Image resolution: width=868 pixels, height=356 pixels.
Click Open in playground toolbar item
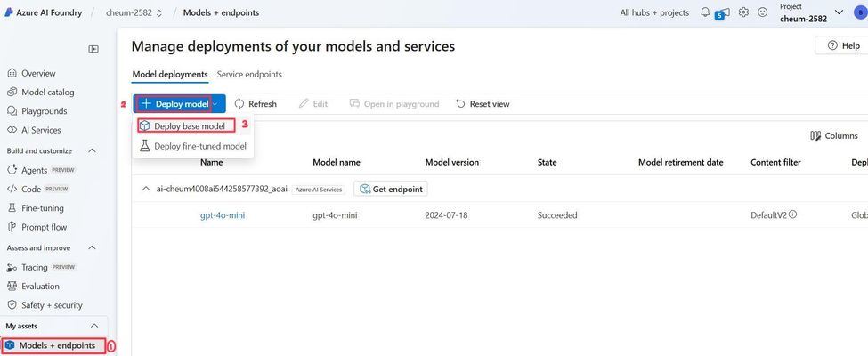click(394, 103)
